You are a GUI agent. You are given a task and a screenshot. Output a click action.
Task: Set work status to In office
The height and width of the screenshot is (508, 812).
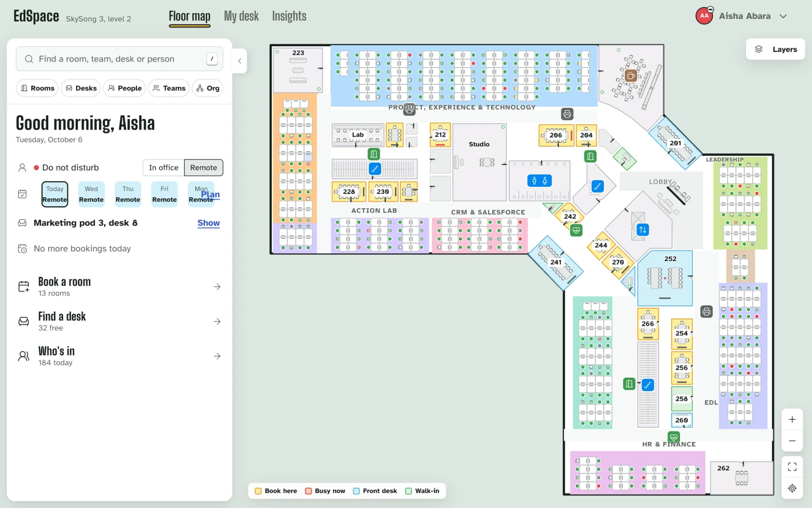[163, 168]
